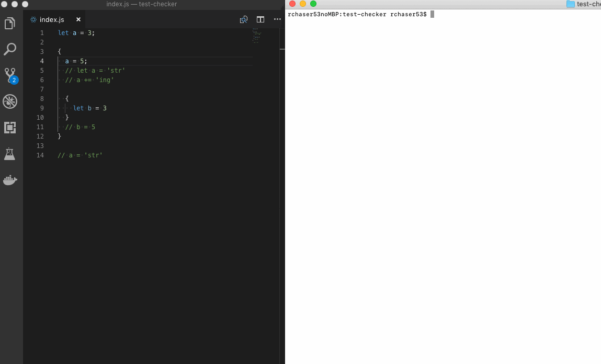This screenshot has width=601, height=364.
Task: Click the disabled debug (crossed bug) icon
Action: 10,101
